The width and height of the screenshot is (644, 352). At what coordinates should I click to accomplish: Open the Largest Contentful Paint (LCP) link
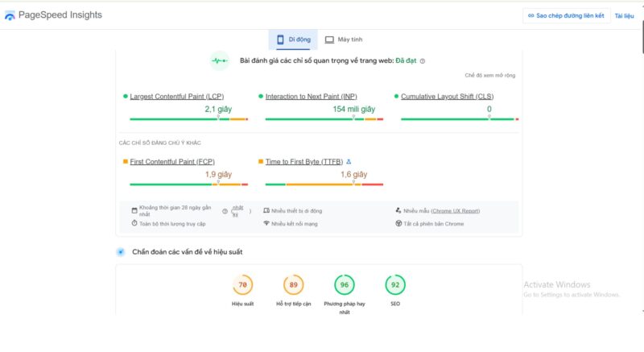(176, 96)
